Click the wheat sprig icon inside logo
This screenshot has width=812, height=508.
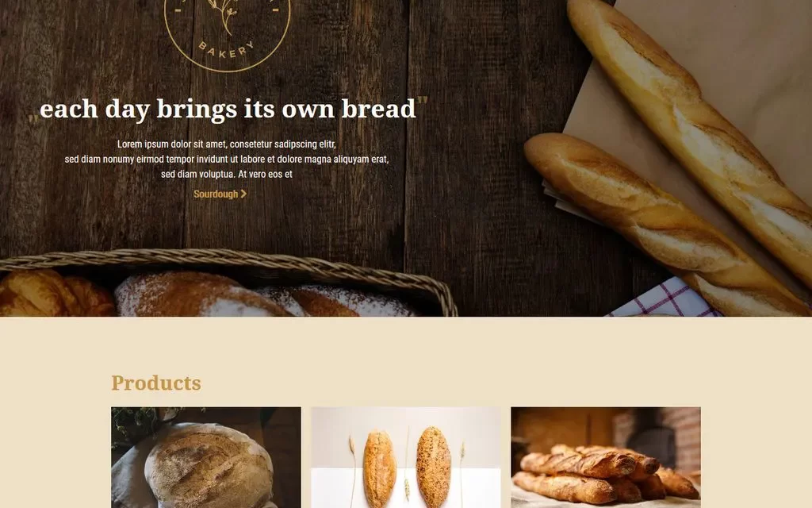pyautogui.click(x=224, y=16)
